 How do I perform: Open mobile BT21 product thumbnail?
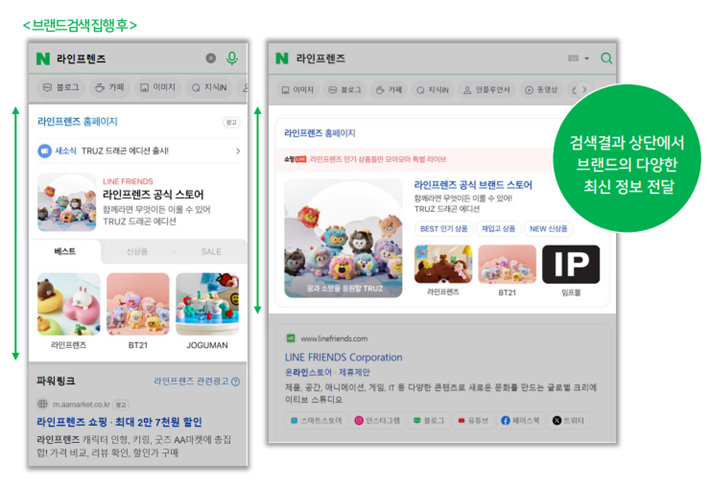coord(138,304)
